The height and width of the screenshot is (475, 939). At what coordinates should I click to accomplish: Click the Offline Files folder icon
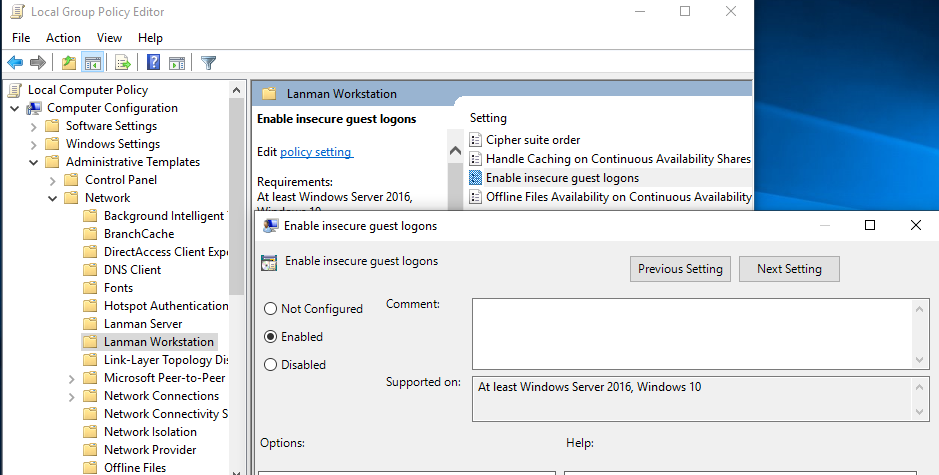click(90, 467)
